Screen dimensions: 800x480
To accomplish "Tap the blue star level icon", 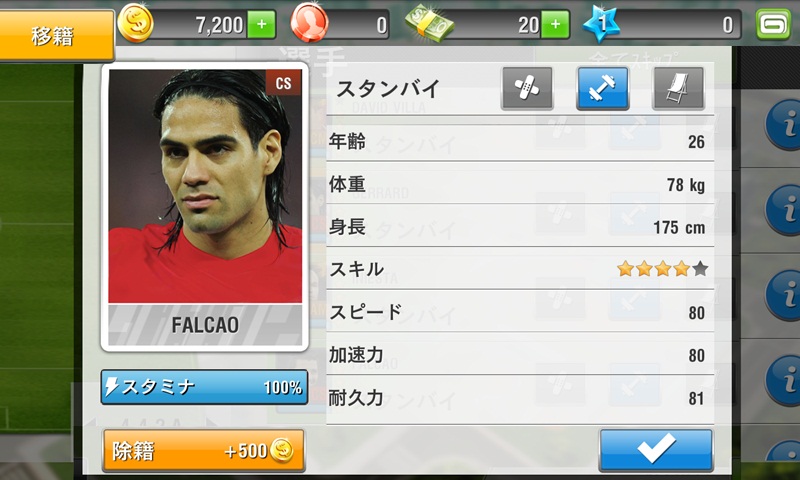I will (x=602, y=24).
